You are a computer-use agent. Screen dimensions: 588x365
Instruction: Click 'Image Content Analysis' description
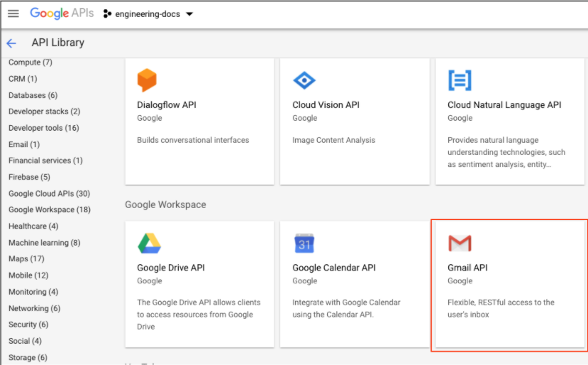tap(334, 140)
